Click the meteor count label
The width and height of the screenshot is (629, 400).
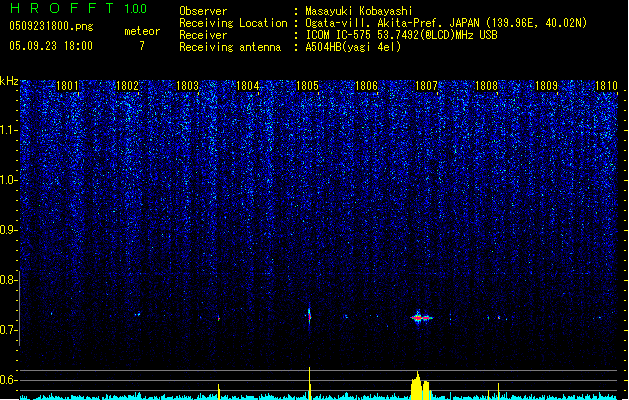[142, 31]
